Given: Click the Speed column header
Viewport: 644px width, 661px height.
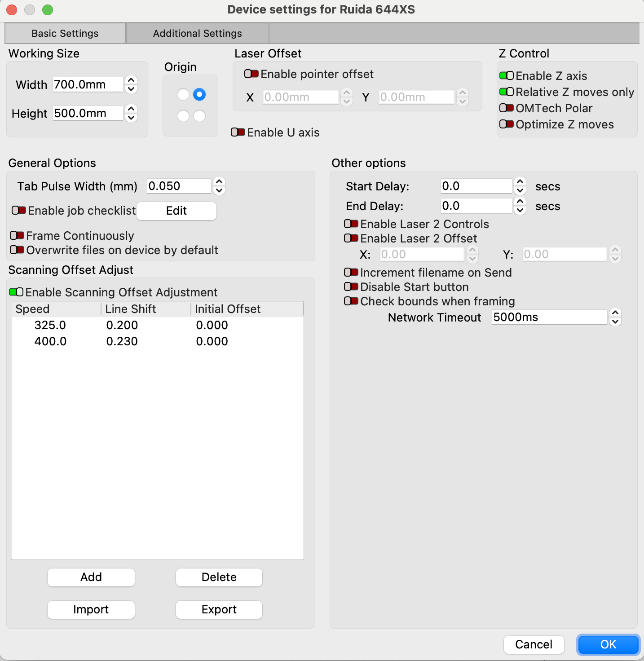Looking at the screenshot, I should click(56, 309).
